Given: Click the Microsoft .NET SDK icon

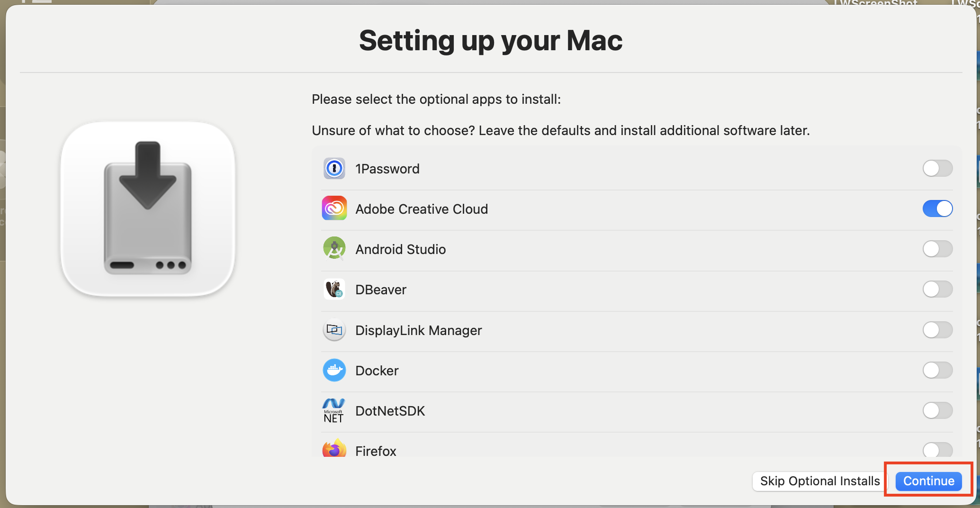Looking at the screenshot, I should click(334, 410).
